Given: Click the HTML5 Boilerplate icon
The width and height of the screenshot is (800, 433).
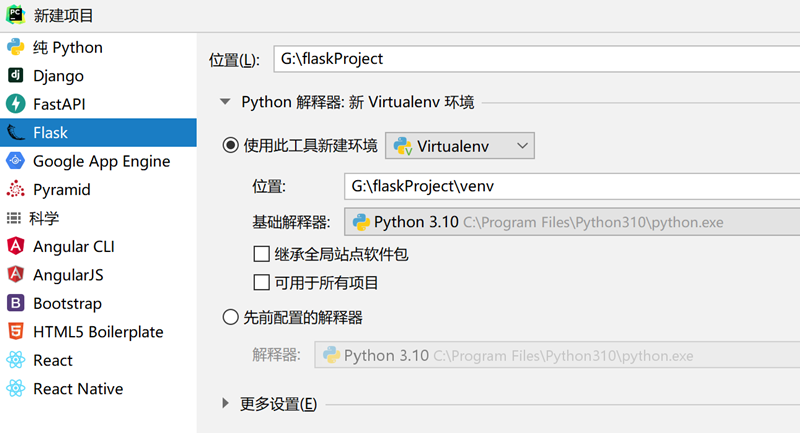Looking at the screenshot, I should (15, 332).
